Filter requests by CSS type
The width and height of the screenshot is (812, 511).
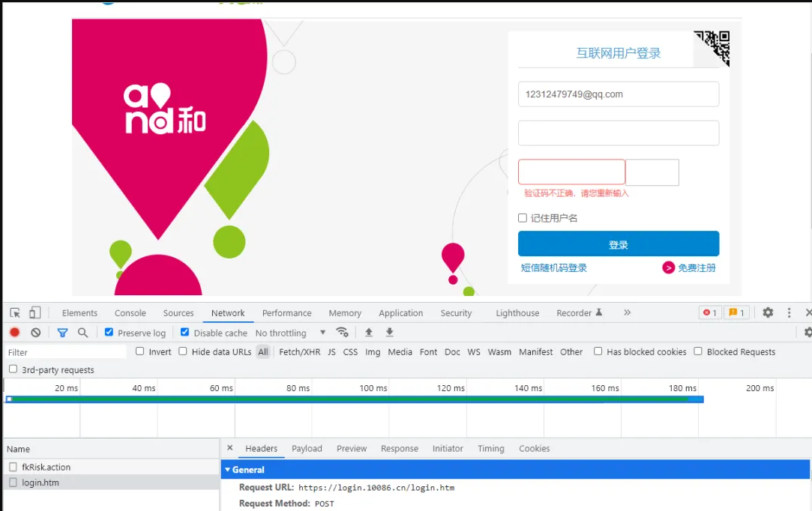click(x=351, y=351)
